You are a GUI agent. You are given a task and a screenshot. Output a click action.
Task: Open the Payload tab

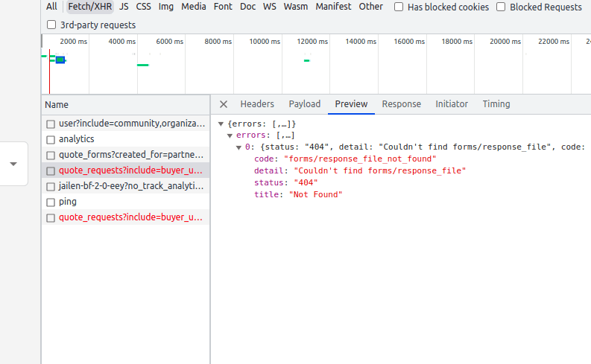point(304,104)
